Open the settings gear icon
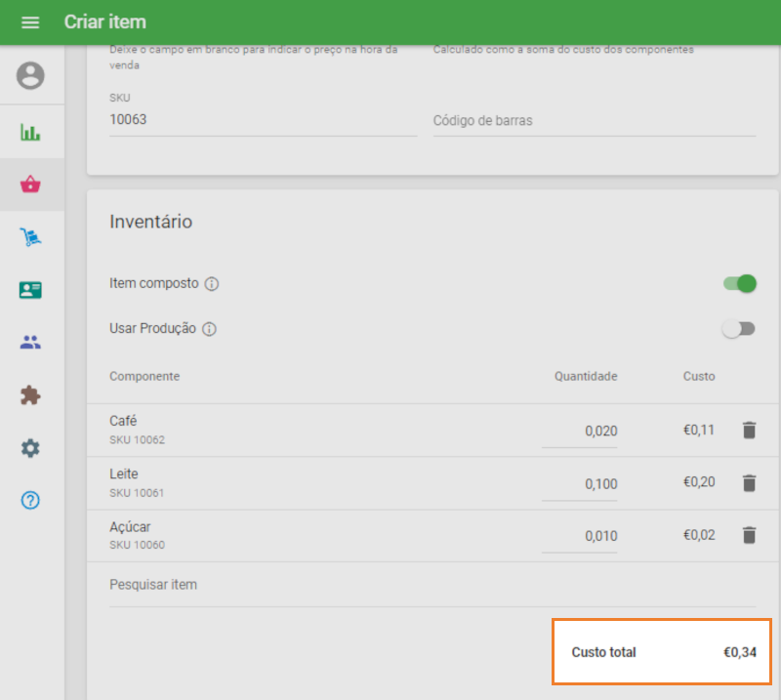The image size is (781, 700). click(30, 448)
